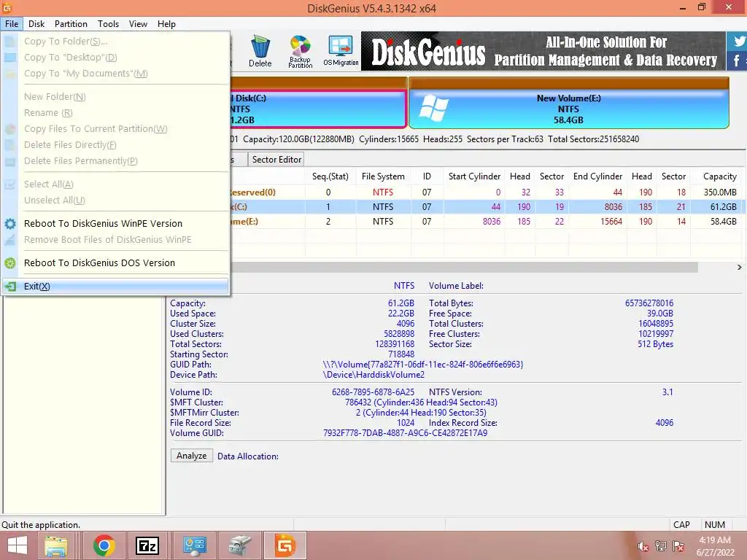The image size is (747, 560).
Task: Launch OS Migration from the toolbar
Action: tap(341, 51)
